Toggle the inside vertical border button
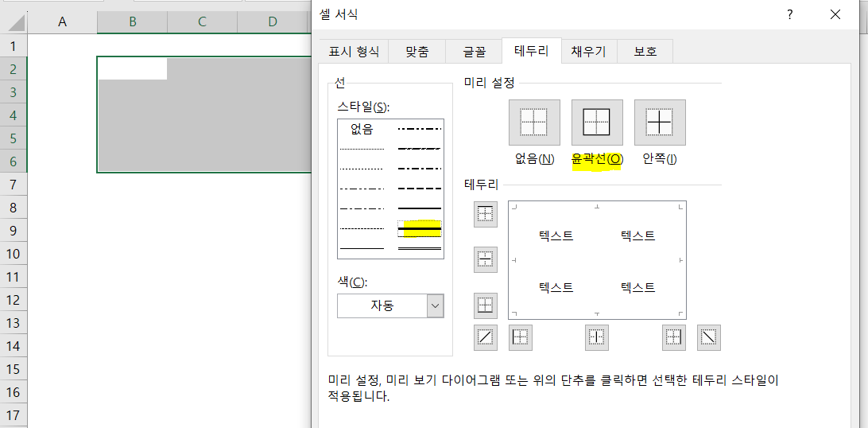868x428 pixels. pos(597,337)
